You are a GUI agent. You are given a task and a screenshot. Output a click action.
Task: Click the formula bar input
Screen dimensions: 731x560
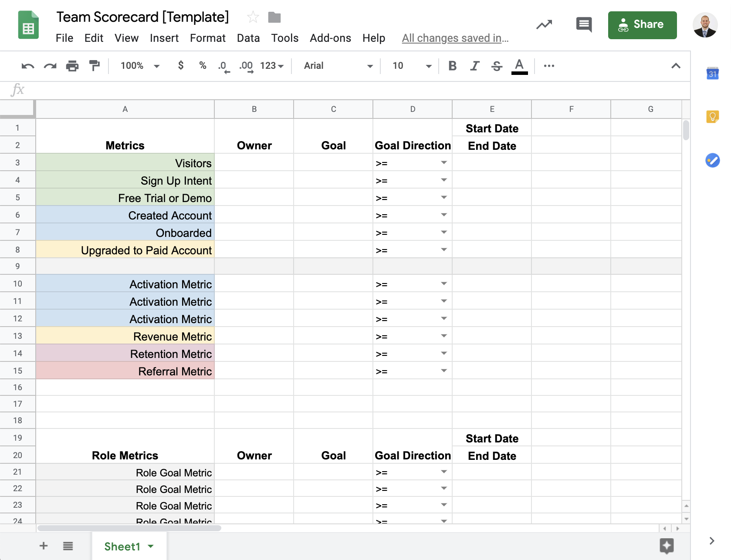point(349,90)
